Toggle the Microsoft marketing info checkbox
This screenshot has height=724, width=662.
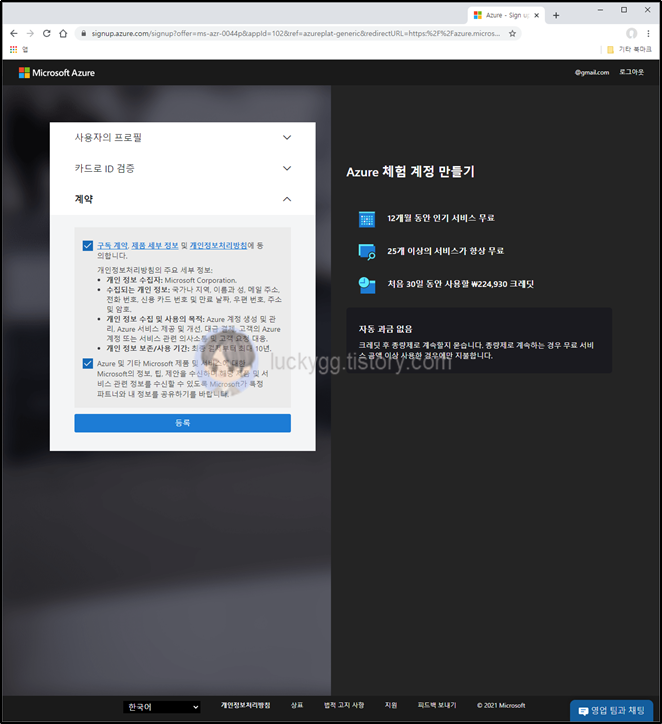point(88,364)
